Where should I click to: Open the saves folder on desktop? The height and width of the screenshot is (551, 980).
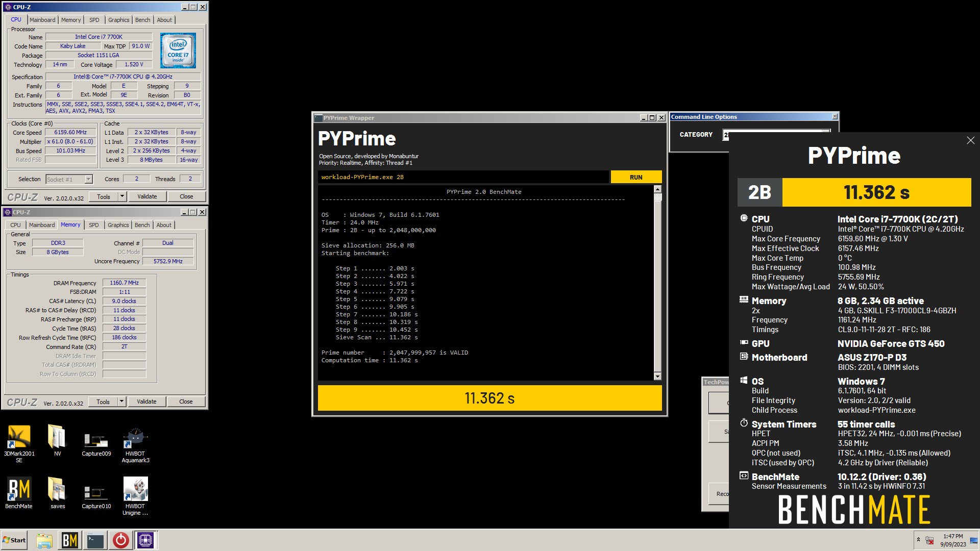click(x=57, y=493)
